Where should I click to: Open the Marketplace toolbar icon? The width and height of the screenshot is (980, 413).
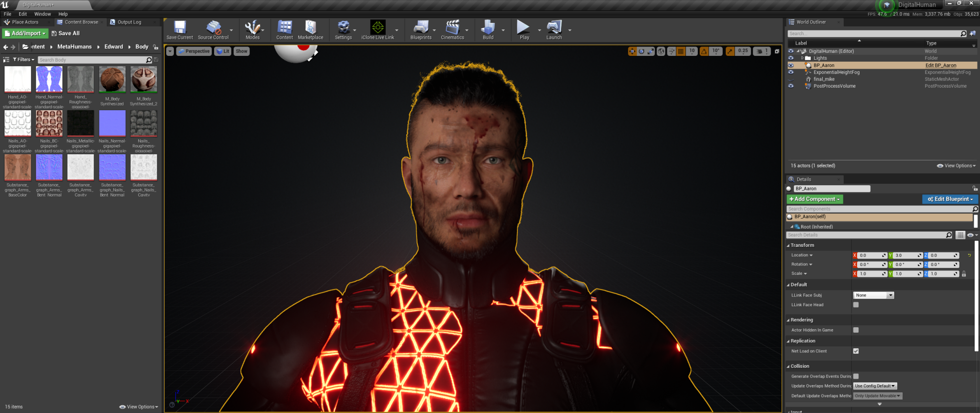[x=310, y=30]
